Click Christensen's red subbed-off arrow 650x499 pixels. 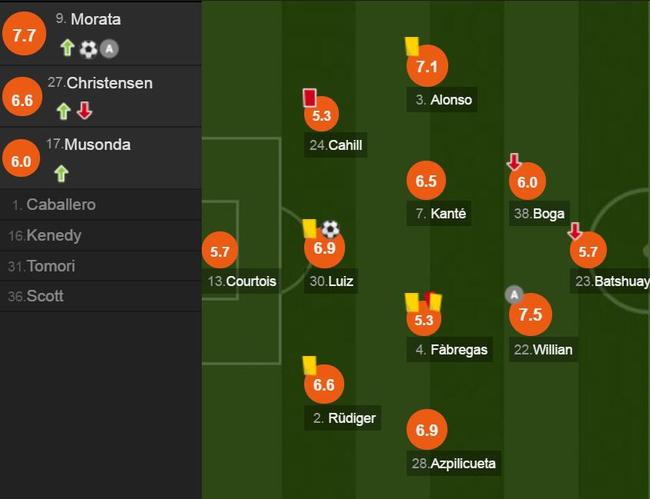click(85, 111)
